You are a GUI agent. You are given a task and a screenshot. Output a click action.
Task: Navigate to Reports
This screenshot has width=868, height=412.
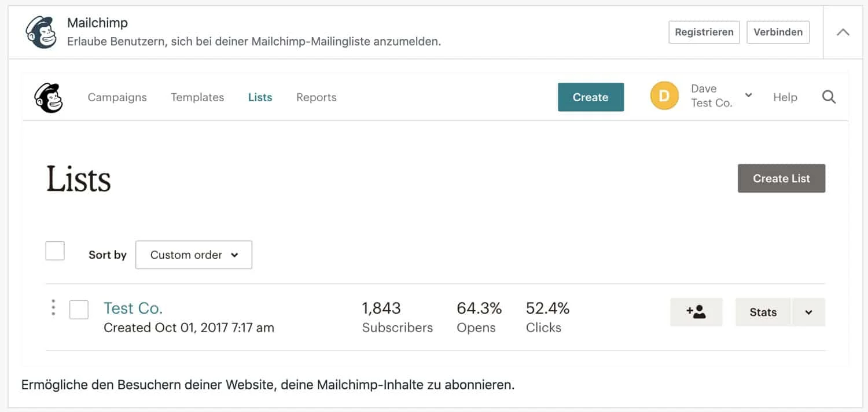[316, 97]
